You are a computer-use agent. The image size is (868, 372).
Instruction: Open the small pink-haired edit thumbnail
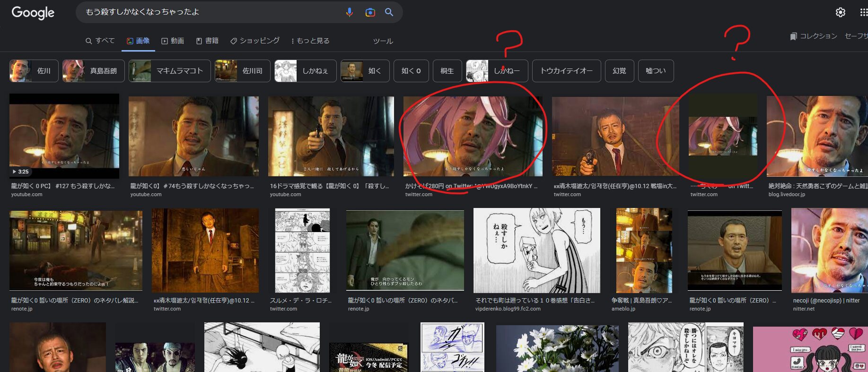pyautogui.click(x=723, y=136)
